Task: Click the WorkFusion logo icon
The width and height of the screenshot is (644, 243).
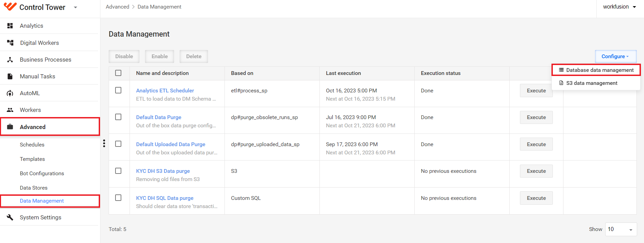Action: pos(10,7)
